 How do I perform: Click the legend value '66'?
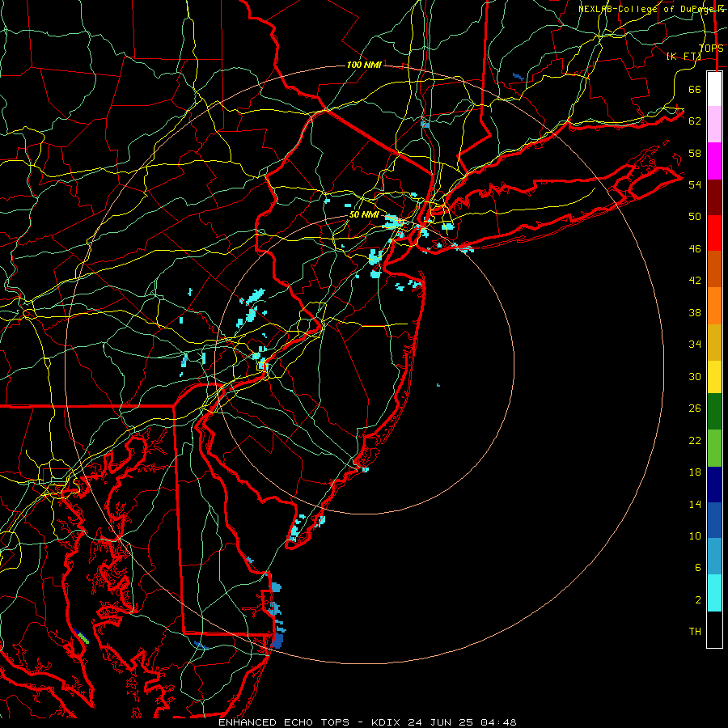click(695, 89)
